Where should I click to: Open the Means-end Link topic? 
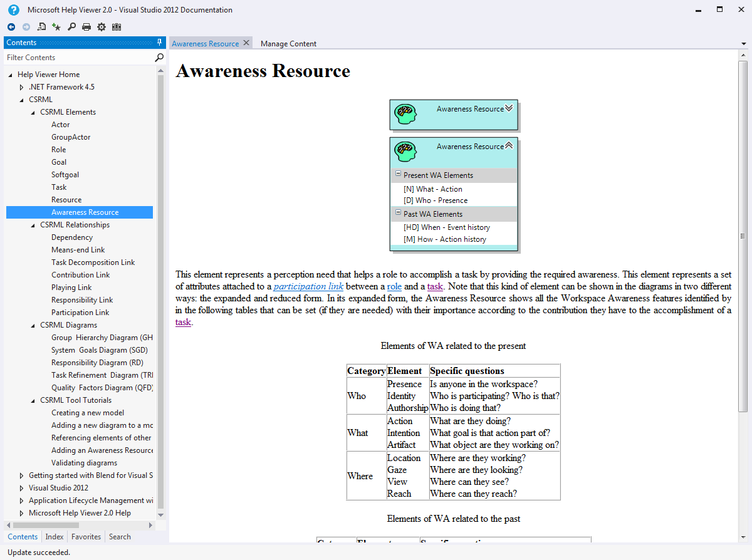(x=78, y=250)
